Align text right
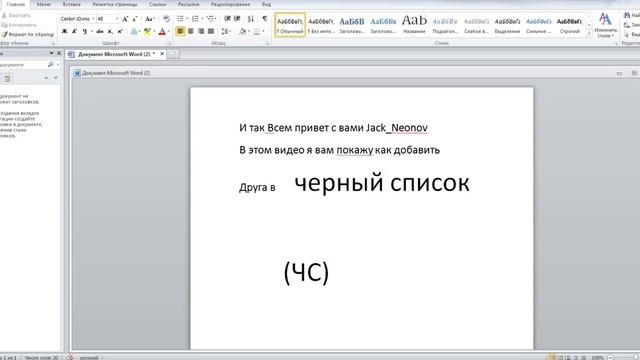Screen dimensions: 640x360 pos(201,31)
